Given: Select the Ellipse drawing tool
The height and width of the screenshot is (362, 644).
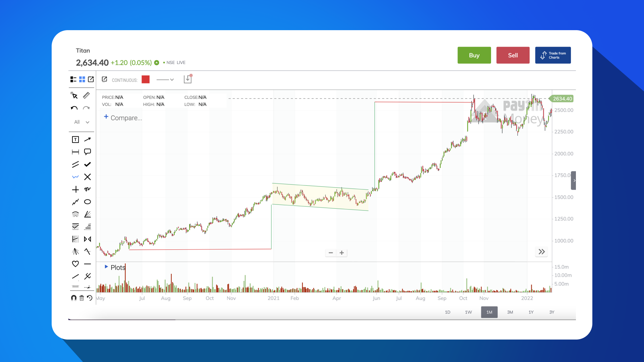Looking at the screenshot, I should 88,201.
